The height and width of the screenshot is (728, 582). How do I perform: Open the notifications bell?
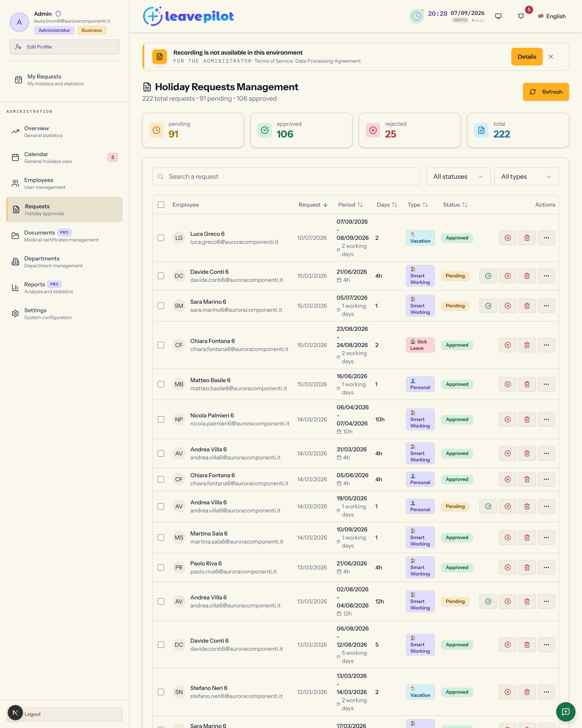point(521,16)
